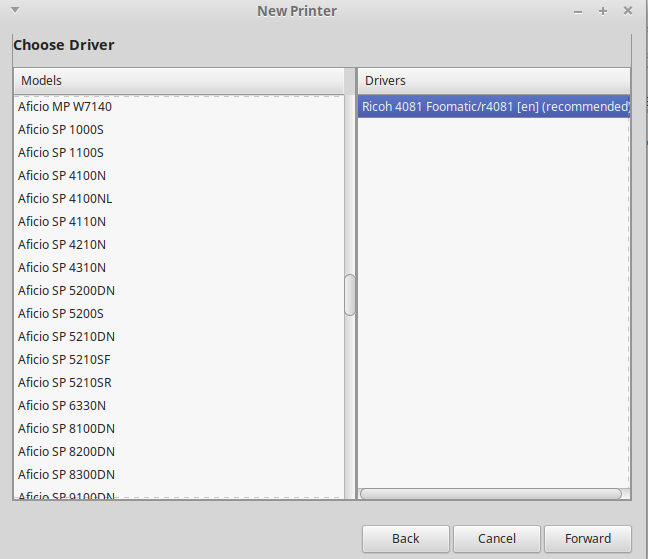Select model Aficio SP 8100DN
The width and height of the screenshot is (648, 559).
(179, 429)
